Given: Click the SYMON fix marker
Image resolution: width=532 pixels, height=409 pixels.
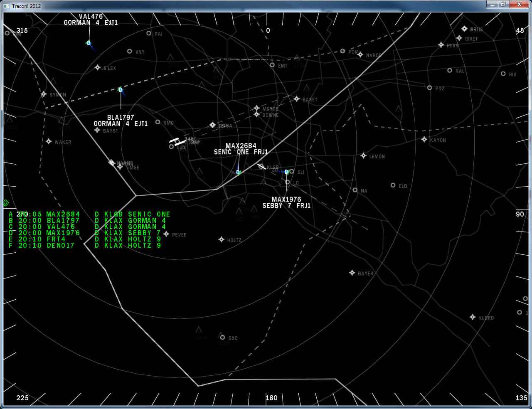Looking at the screenshot, I should tap(44, 94).
